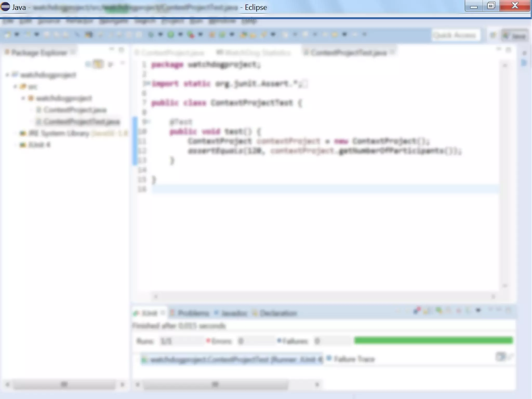Click the Open Perspective icon
Image resolution: width=532 pixels, height=399 pixels.
pos(493,35)
